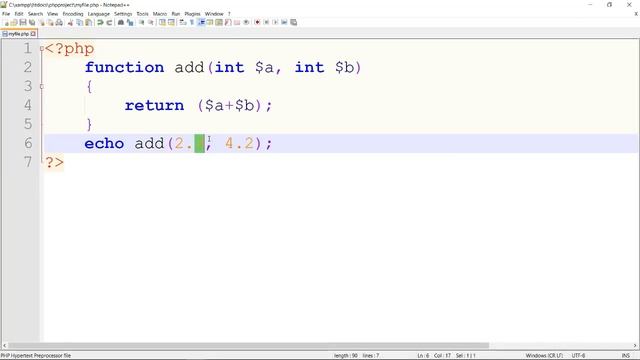Click the horizontal scrollbar right arrow
Image resolution: width=640 pixels, height=360 pixels.
(635, 345)
